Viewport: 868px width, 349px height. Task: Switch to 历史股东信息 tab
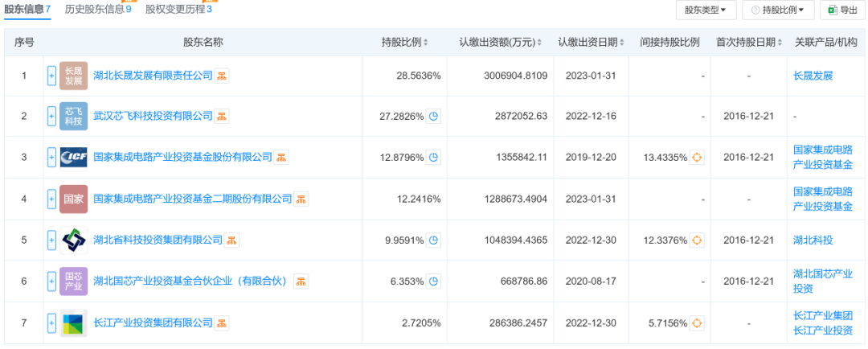pos(98,10)
